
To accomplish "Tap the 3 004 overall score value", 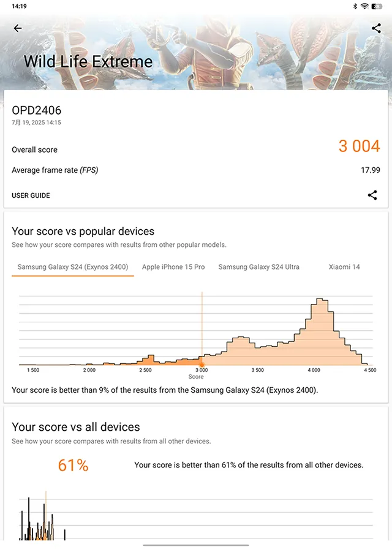I will (x=359, y=146).
